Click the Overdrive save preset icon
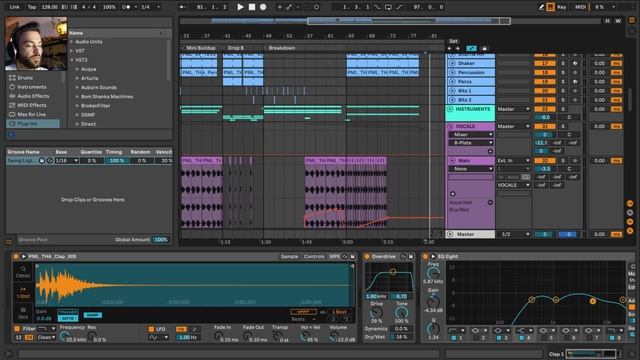Viewport: 640px width, 360px height. (x=411, y=256)
